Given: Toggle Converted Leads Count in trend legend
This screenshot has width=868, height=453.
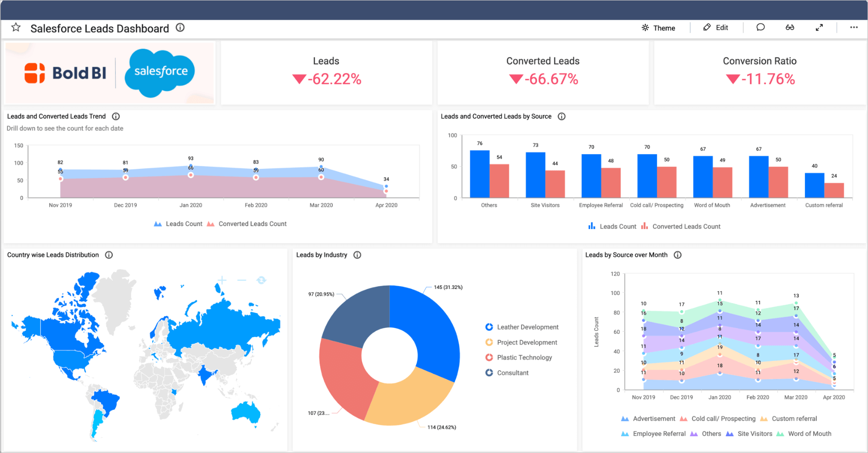Looking at the screenshot, I should click(x=246, y=224).
